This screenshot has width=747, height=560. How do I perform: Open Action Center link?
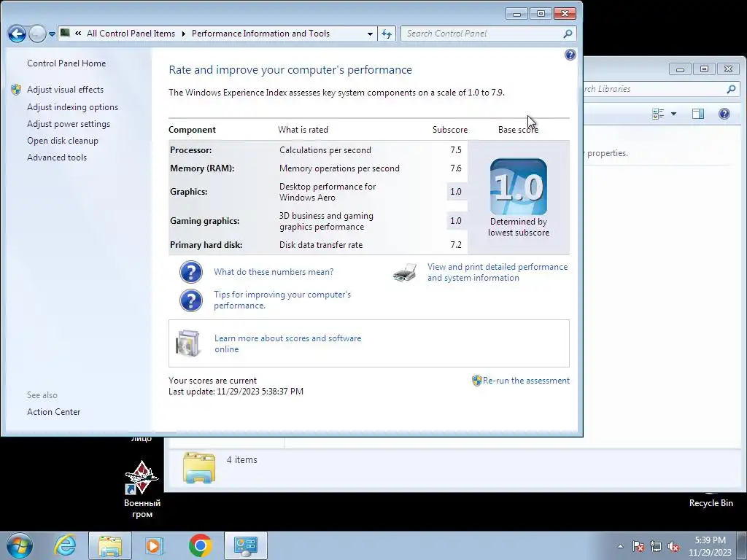[53, 412]
